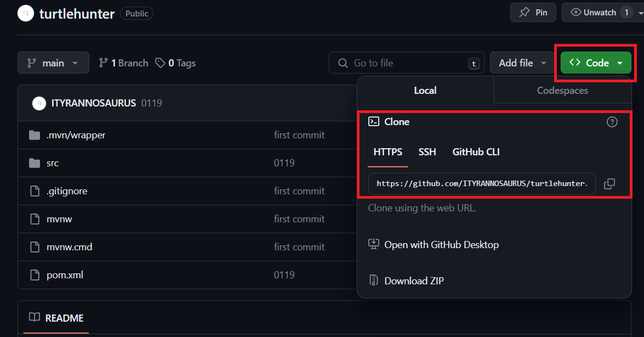Click the ITYRANNOSAURUS commit author avatar
Image resolution: width=644 pixels, height=337 pixels.
point(39,103)
